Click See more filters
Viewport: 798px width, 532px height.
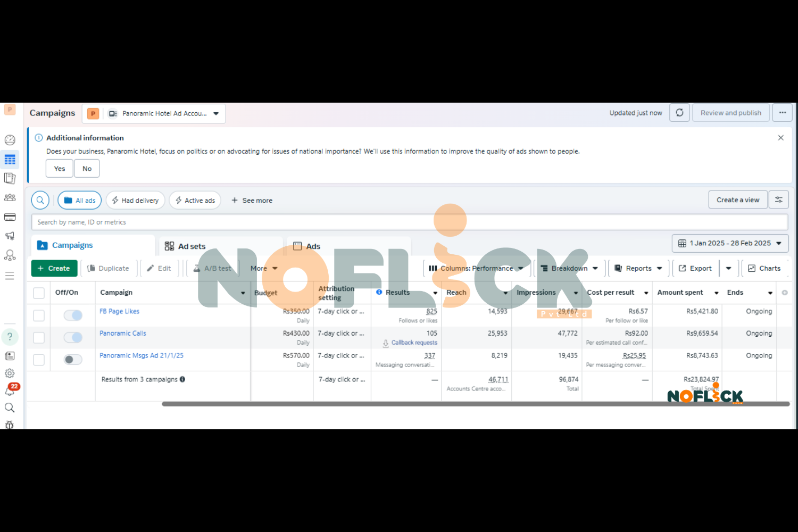pos(252,201)
